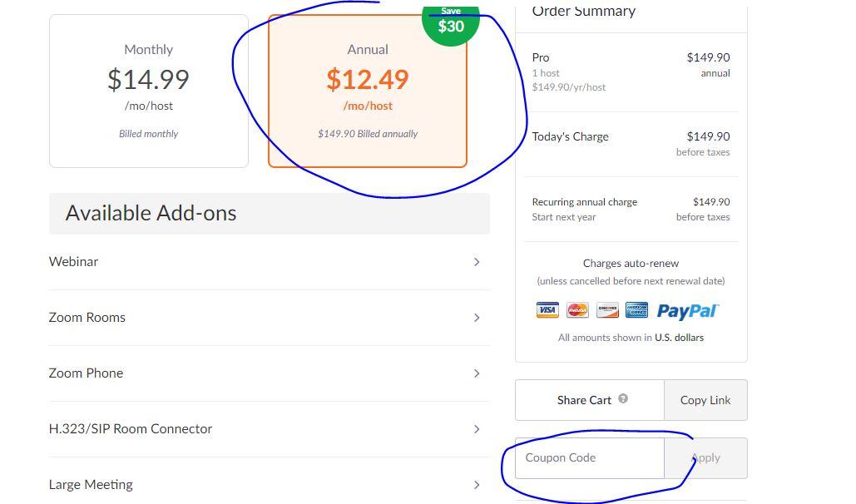The image size is (856, 504).
Task: Expand the Large Meeting add-on
Action: click(x=91, y=485)
